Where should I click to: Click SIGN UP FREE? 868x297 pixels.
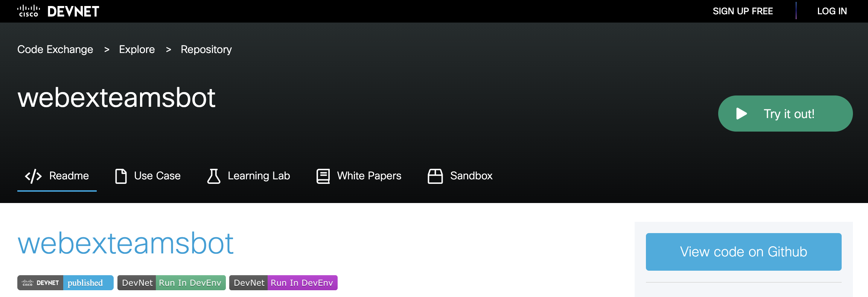(743, 11)
